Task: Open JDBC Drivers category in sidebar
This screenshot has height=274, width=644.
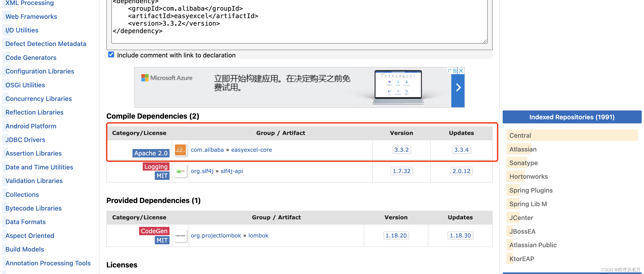Action: (25, 140)
